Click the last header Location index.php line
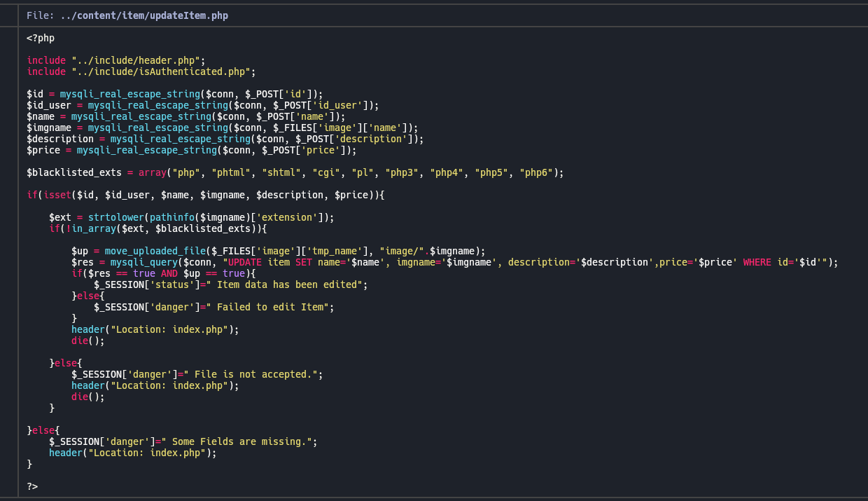Screen dimensions: 868x501 [x=133, y=453]
